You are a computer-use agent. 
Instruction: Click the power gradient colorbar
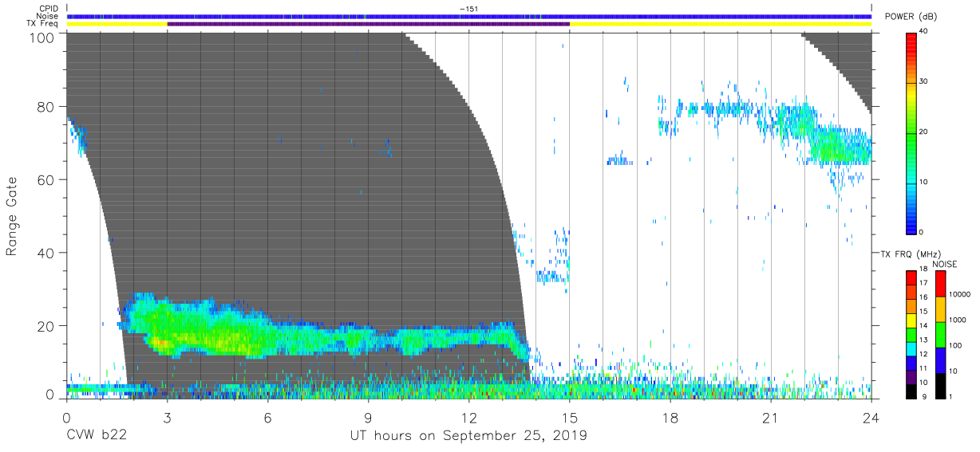(911, 132)
